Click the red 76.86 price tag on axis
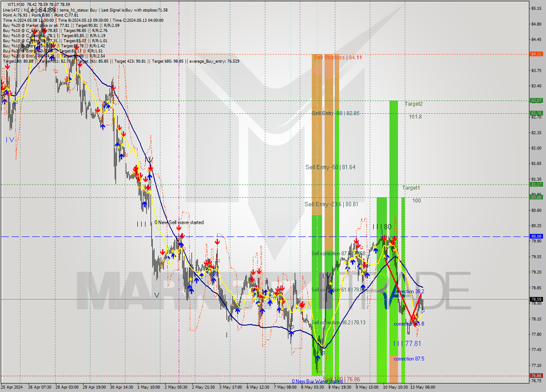This screenshot has width=546, height=392. click(536, 375)
